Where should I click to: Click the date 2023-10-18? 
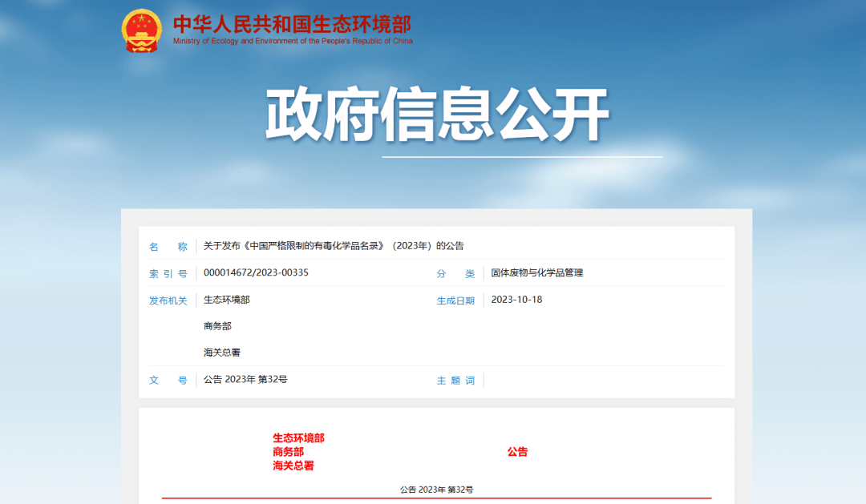coord(516,300)
